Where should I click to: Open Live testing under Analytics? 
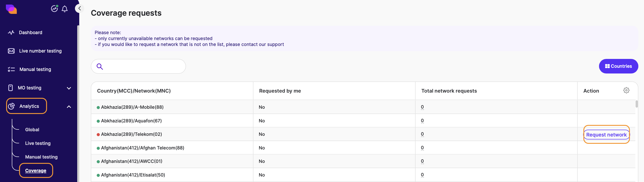tap(38, 143)
